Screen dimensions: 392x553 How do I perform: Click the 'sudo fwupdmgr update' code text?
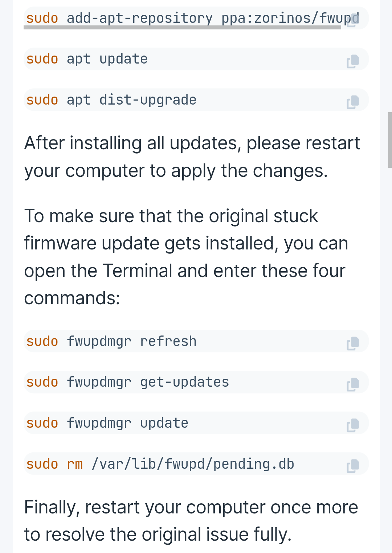[107, 423]
